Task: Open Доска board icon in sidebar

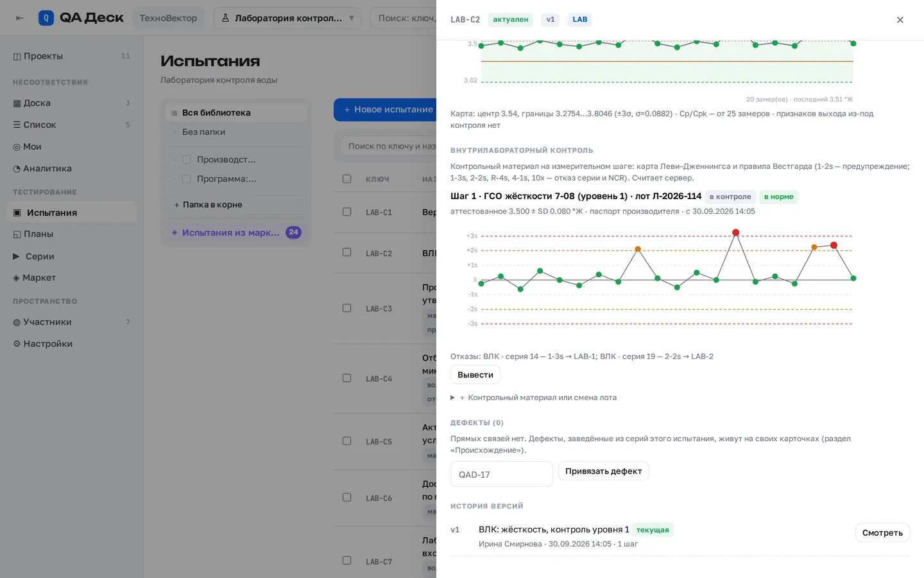Action: [x=17, y=103]
